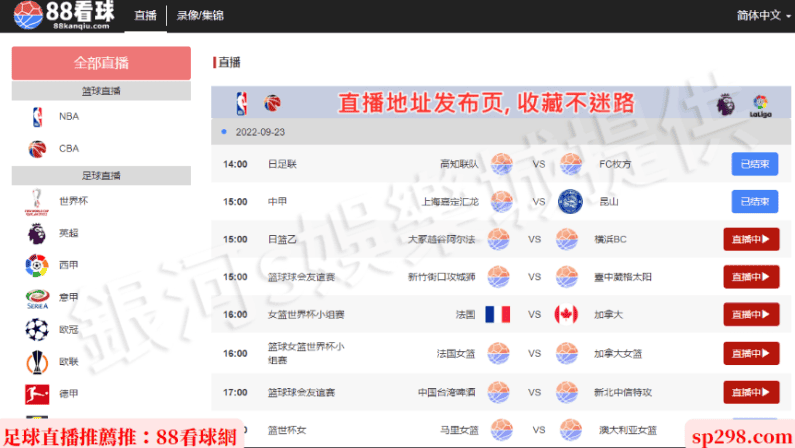Select the 英超 Premier League lion icon

(37, 233)
